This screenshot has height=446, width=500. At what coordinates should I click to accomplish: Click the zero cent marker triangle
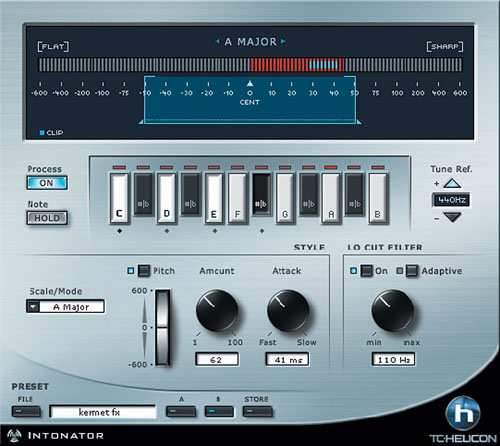250,83
